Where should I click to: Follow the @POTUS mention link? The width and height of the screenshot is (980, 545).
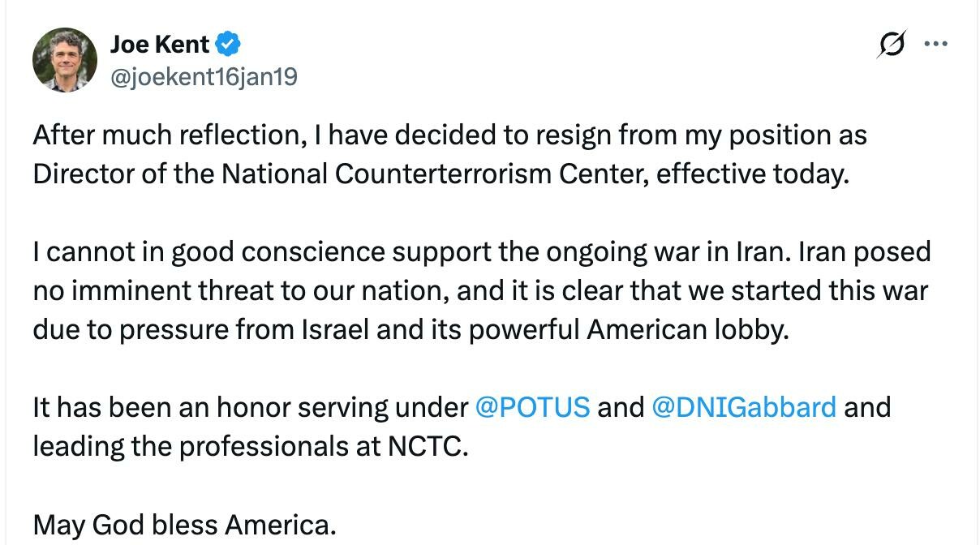coord(531,406)
